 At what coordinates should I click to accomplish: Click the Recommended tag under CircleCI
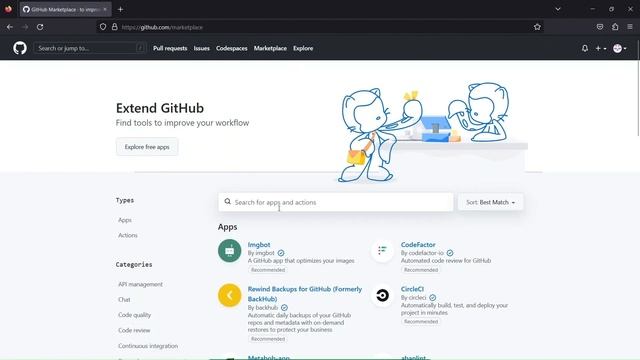tap(421, 322)
